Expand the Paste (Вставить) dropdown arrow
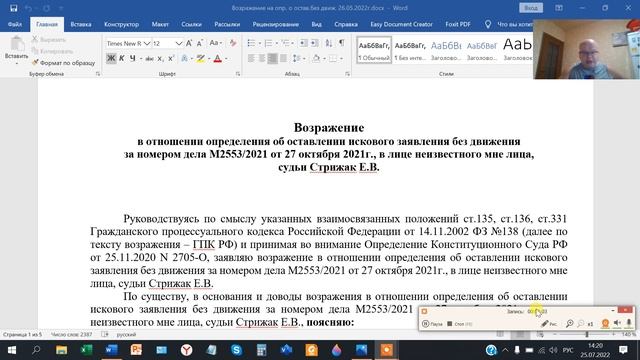Viewport: 640px width, 360px height. (x=17, y=64)
